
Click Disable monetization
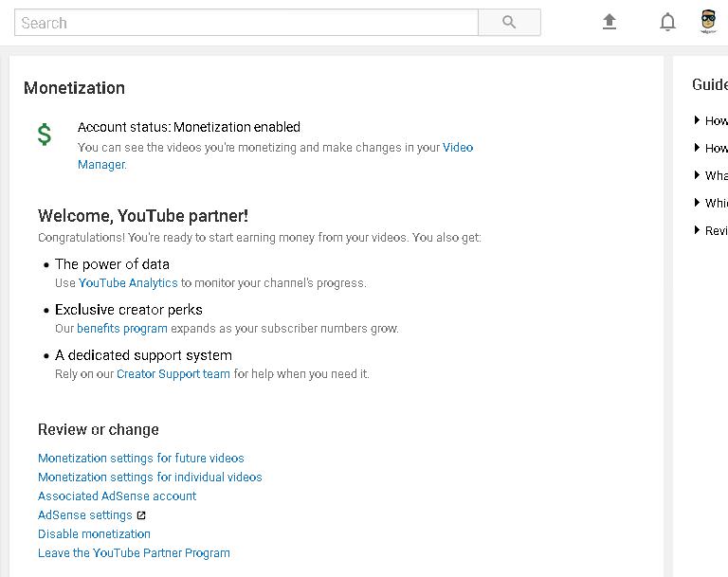[x=94, y=534]
